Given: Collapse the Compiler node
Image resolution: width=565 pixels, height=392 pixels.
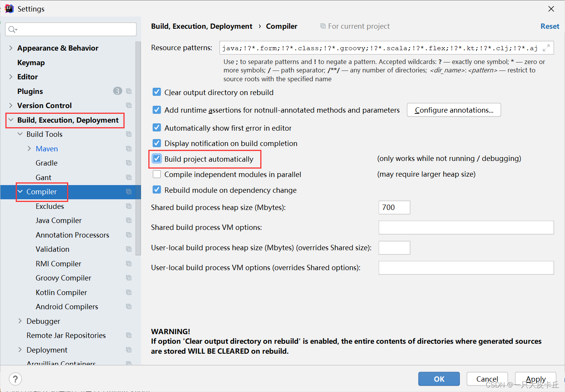Looking at the screenshot, I should click(20, 192).
